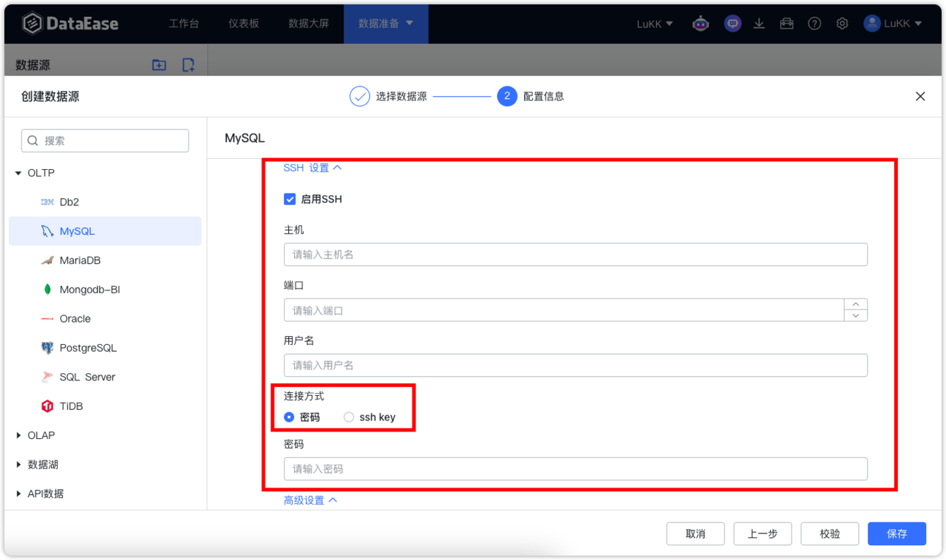Focus the 端口 port input field

pos(564,310)
